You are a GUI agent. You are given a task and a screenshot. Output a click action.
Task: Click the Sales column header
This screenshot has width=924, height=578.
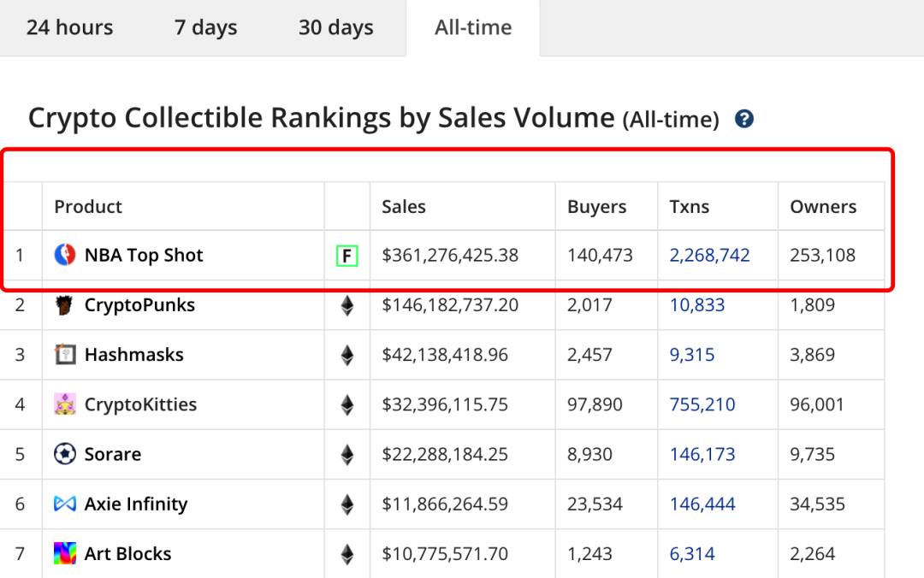(404, 207)
